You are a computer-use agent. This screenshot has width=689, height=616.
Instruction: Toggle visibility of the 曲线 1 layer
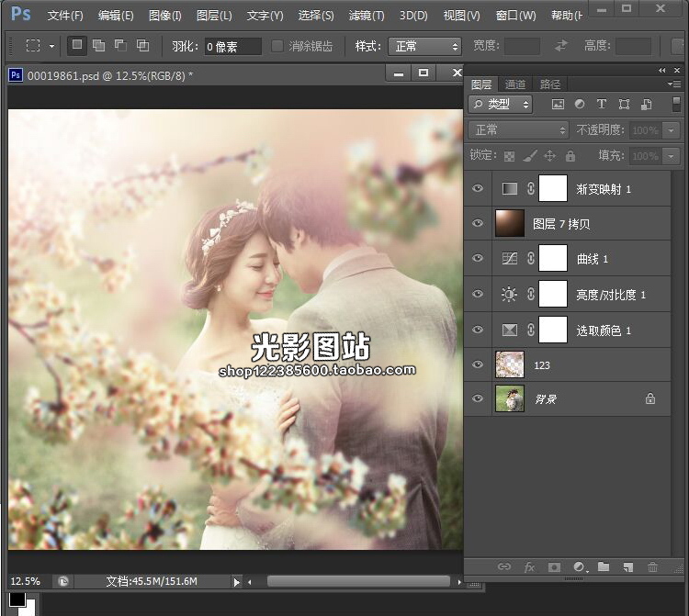(x=477, y=259)
